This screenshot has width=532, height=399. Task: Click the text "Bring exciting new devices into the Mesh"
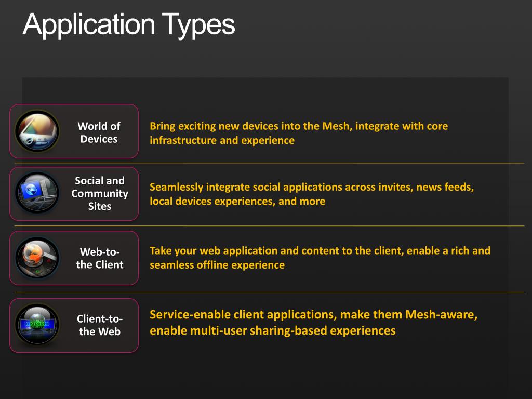pos(249,126)
